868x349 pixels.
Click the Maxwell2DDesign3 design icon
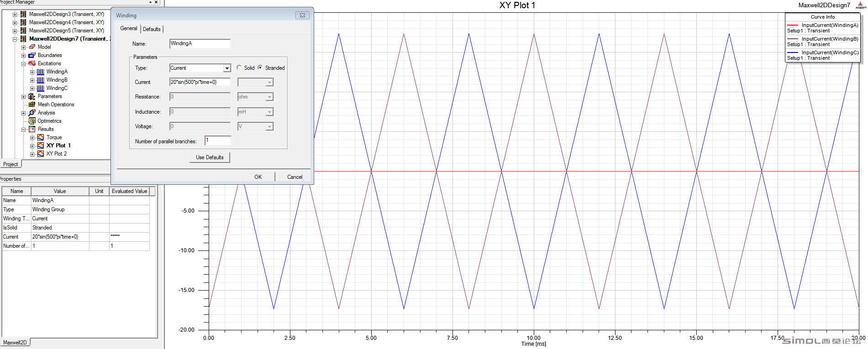(23, 14)
